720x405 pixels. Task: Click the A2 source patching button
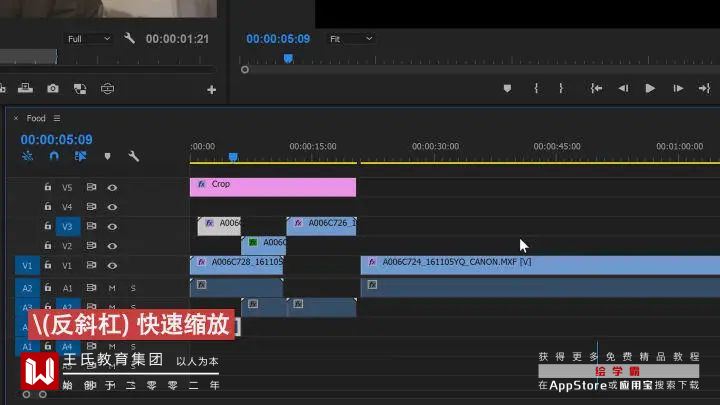[x=27, y=288]
